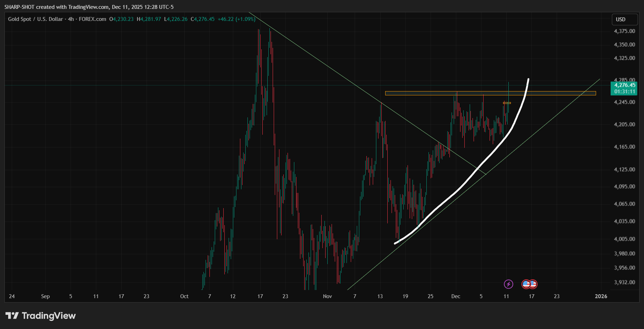Image resolution: width=644 pixels, height=329 pixels.
Task: Click the 12 date label on time axis
Action: [233, 296]
